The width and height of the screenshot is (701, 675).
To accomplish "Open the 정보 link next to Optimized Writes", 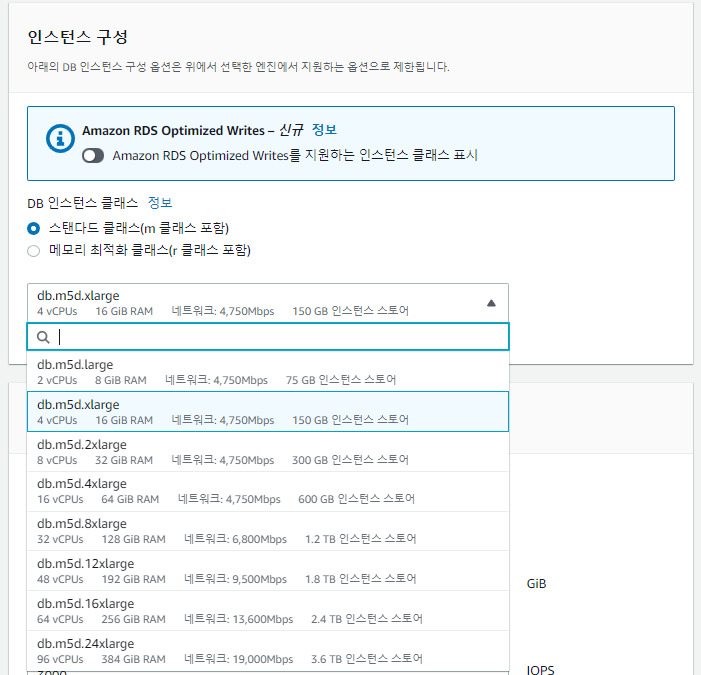I will 324,130.
